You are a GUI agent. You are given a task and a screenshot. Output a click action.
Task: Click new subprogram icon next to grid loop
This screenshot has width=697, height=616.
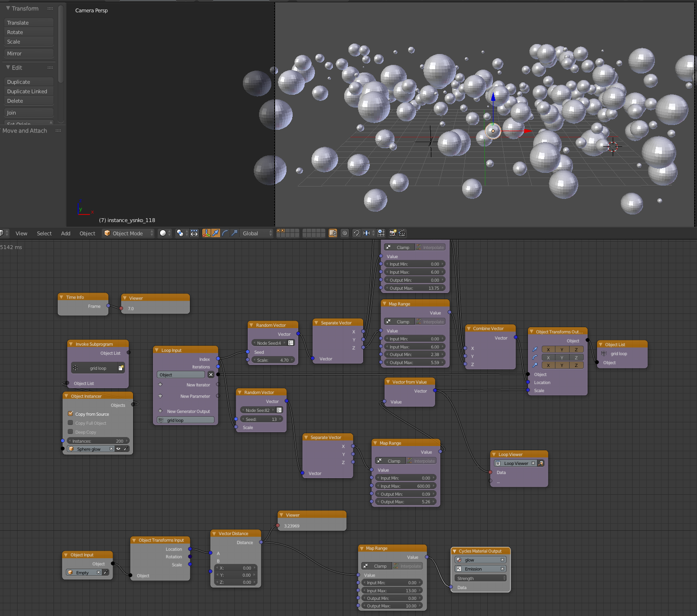coord(121,368)
